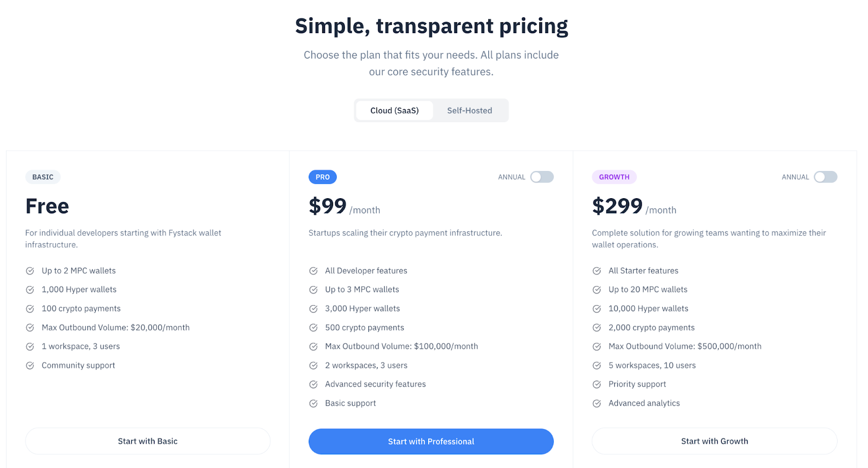Click the ANNUAL label beside the Pro toggle

(512, 177)
